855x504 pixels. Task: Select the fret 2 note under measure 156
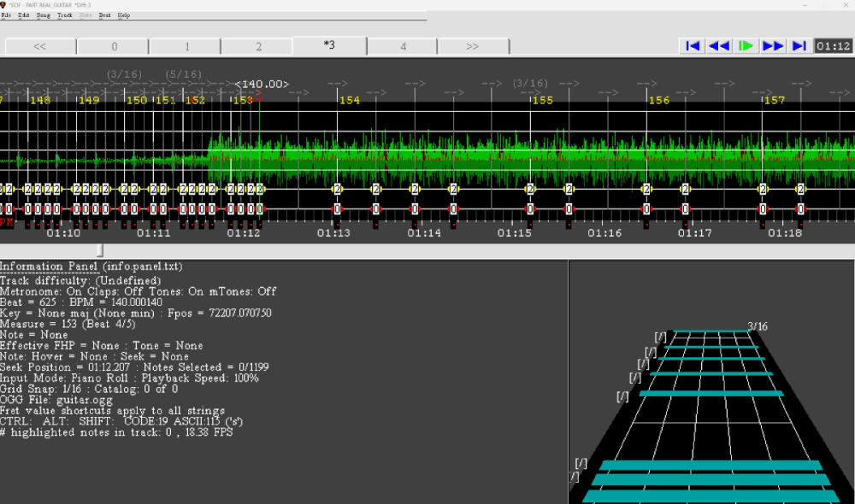(x=646, y=189)
